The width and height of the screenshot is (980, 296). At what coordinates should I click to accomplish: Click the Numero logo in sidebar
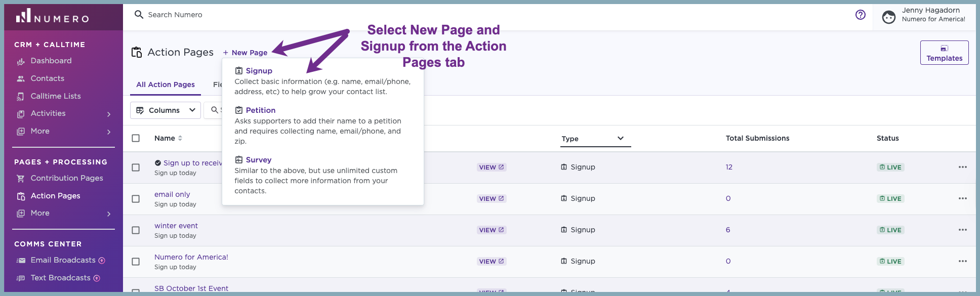tap(52, 16)
